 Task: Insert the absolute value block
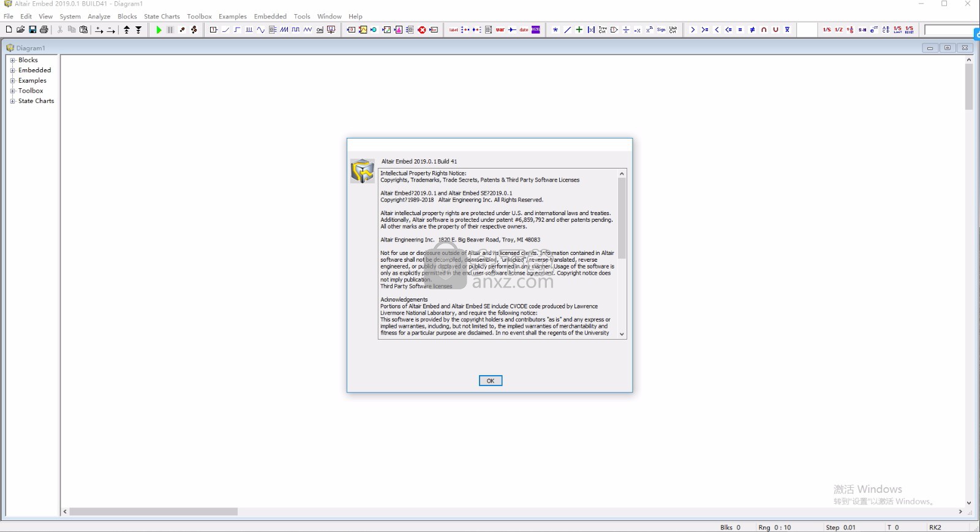tap(591, 29)
